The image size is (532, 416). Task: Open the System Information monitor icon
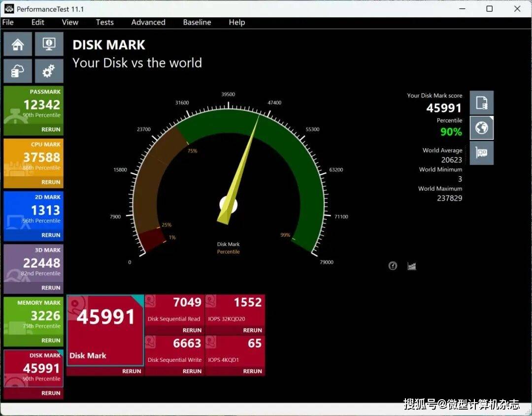tap(49, 44)
